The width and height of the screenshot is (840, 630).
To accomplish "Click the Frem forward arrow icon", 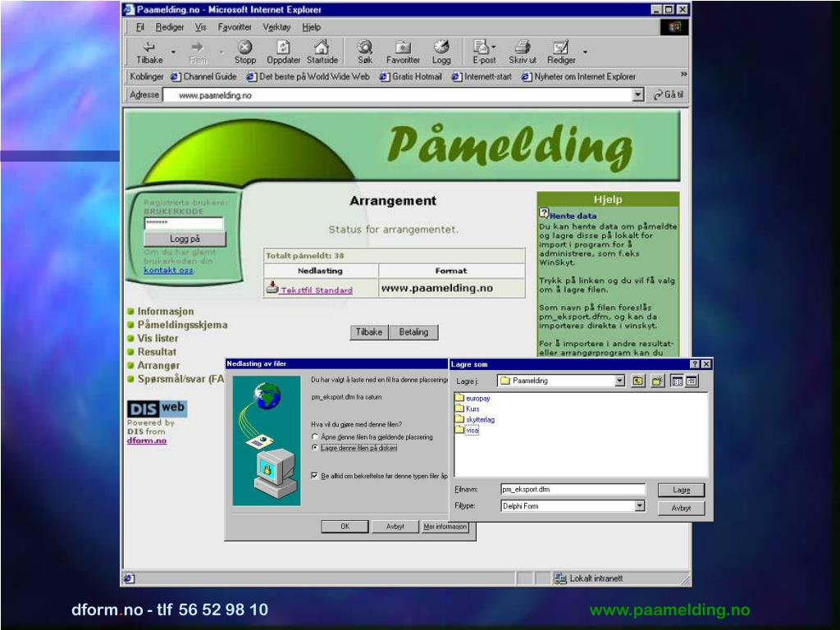I will [197, 47].
